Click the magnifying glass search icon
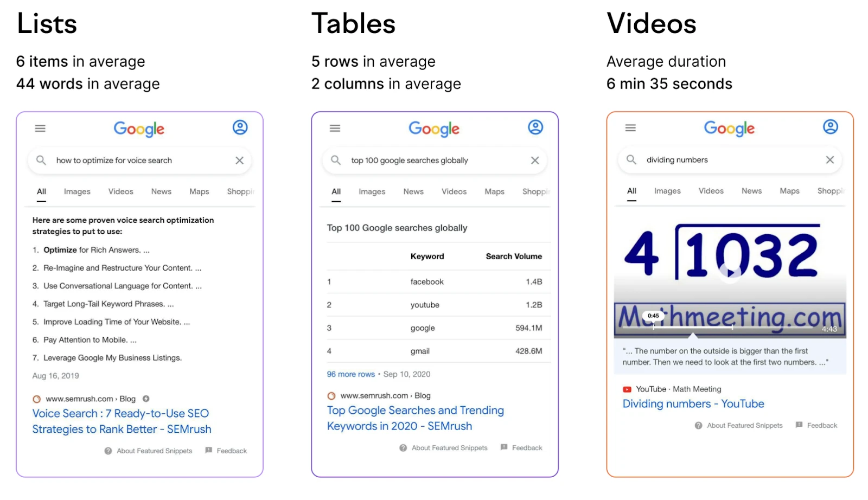Image resolution: width=868 pixels, height=500 pixels. pyautogui.click(x=41, y=160)
